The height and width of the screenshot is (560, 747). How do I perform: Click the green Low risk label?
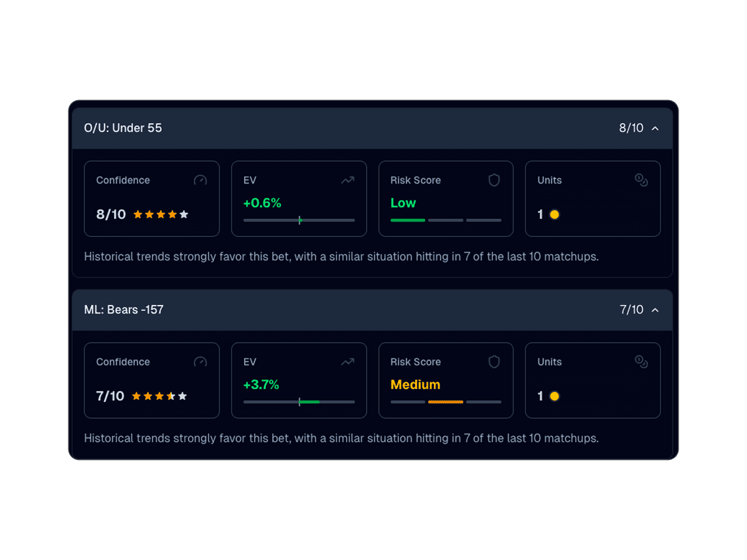[403, 203]
